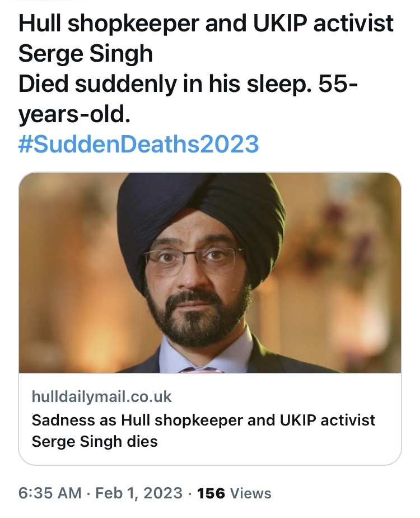Visit the hulldailymail.co.uk domain link
Image resolution: width=420 pixels, height=518 pixels.
click(x=101, y=397)
